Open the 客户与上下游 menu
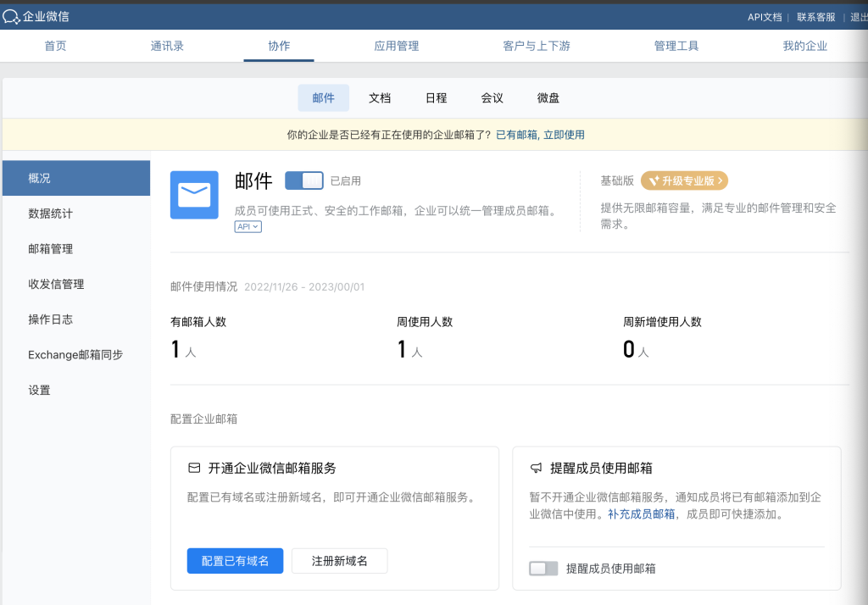Image resolution: width=868 pixels, height=605 pixels. (536, 47)
